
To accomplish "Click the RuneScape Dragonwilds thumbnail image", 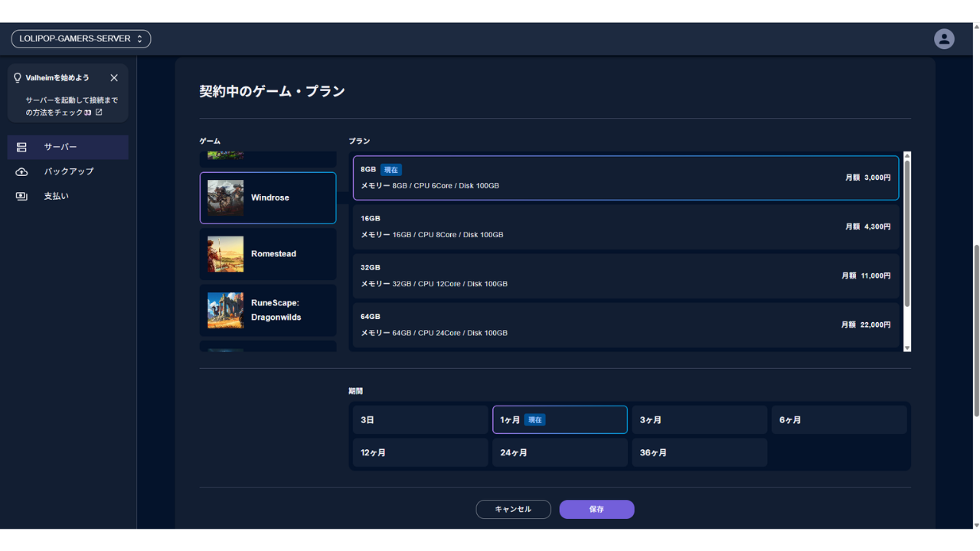I will tap(225, 310).
